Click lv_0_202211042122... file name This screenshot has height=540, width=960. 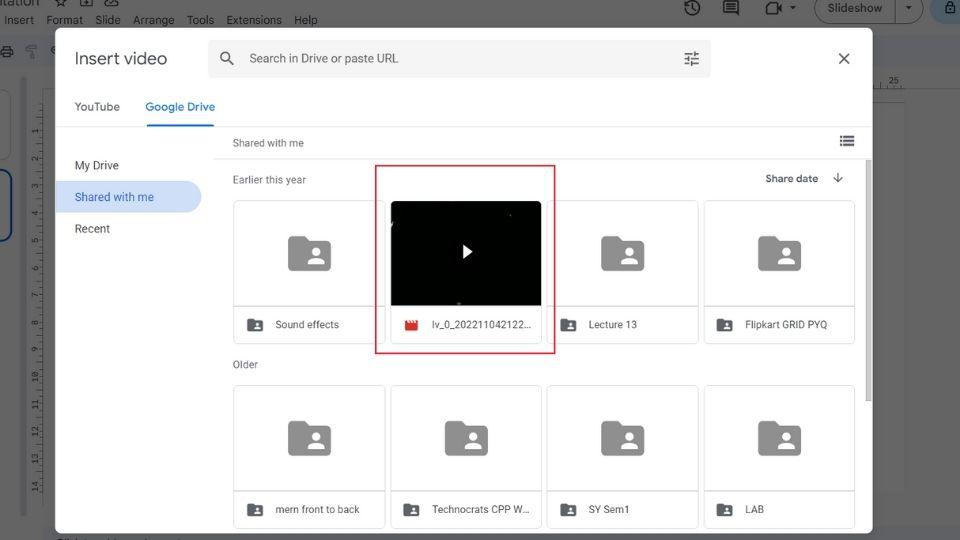click(481, 324)
